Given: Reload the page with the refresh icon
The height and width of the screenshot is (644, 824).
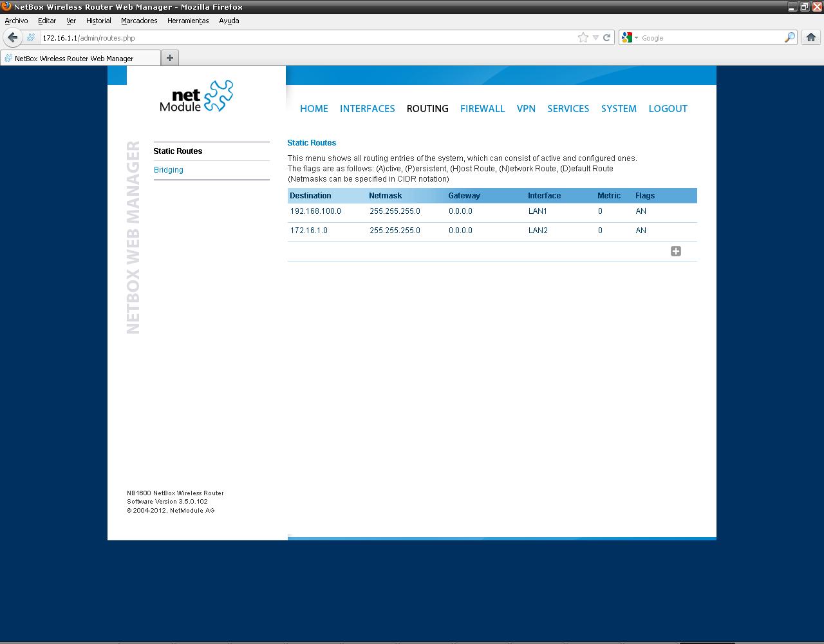Looking at the screenshot, I should [x=606, y=37].
